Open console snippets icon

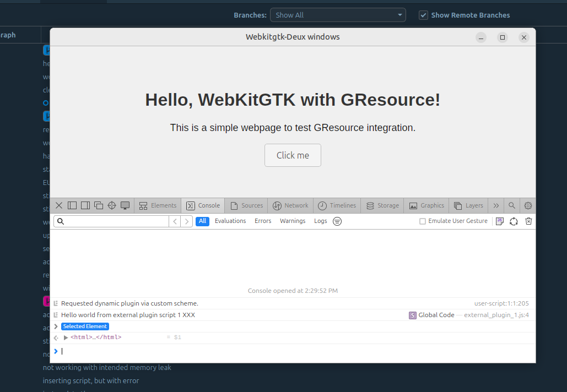tap(500, 221)
